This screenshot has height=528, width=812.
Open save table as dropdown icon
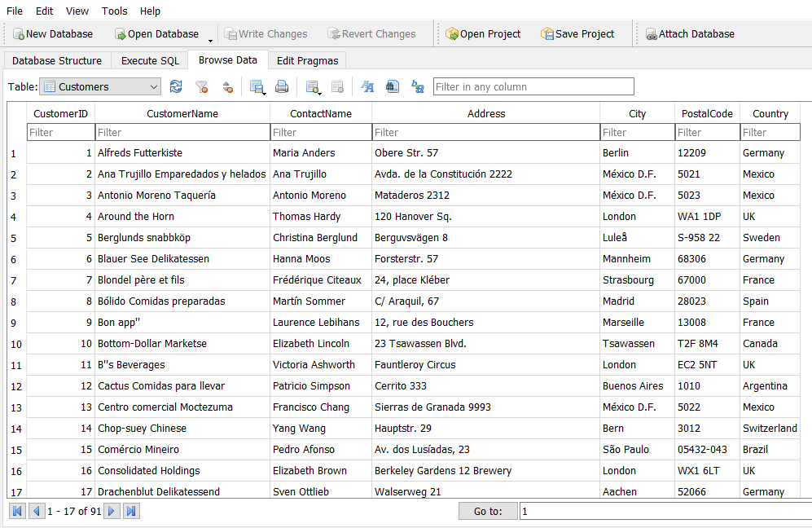pos(257,87)
